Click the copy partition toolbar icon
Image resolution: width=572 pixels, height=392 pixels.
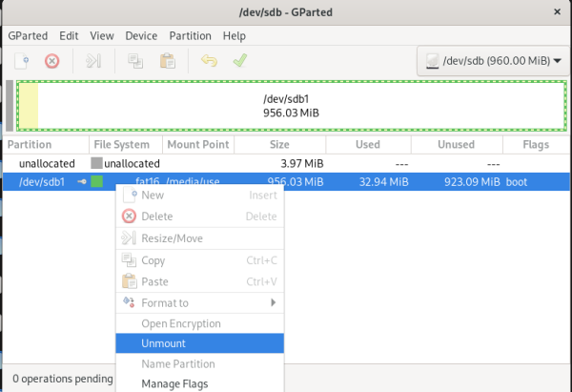[x=135, y=61]
